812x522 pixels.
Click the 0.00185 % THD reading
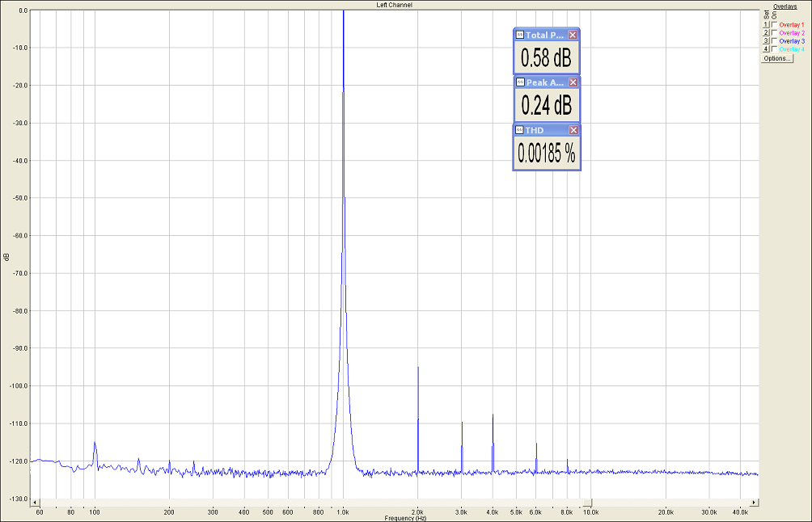click(x=547, y=154)
